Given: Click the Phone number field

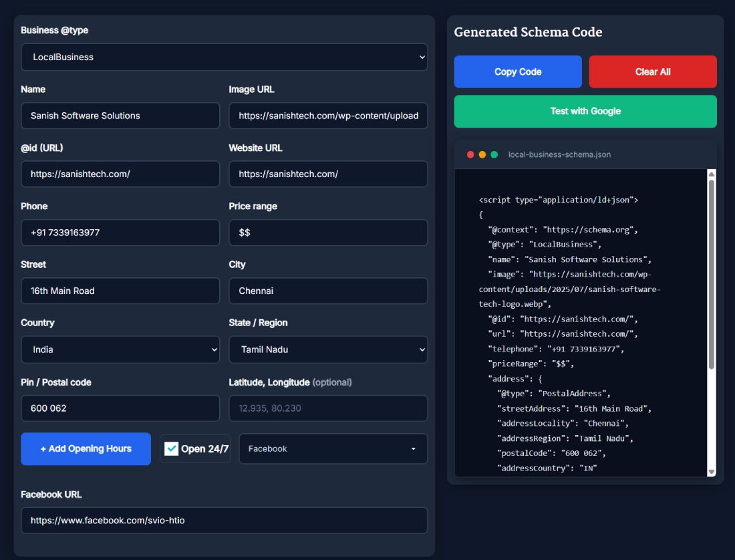Looking at the screenshot, I should (120, 233).
